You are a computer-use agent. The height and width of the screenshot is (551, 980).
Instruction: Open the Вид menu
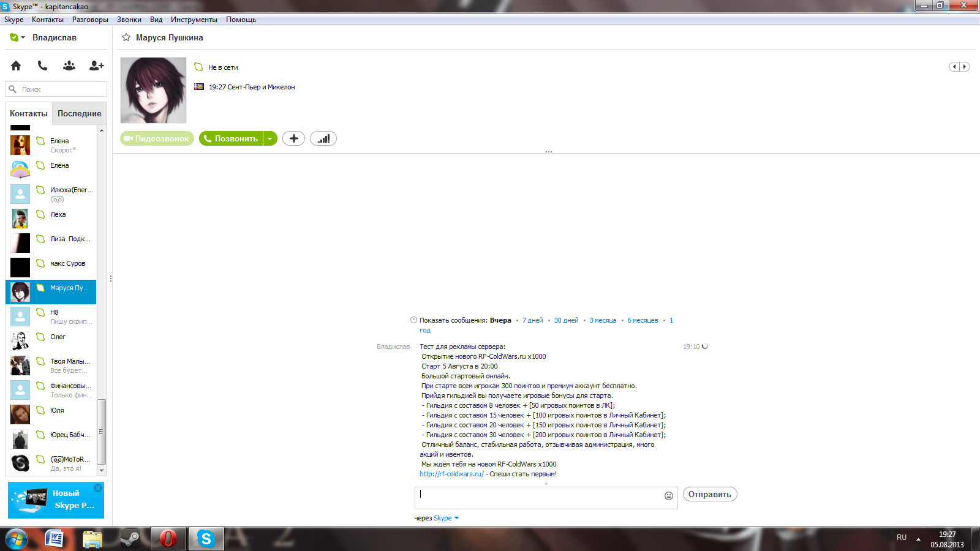pyautogui.click(x=156, y=20)
